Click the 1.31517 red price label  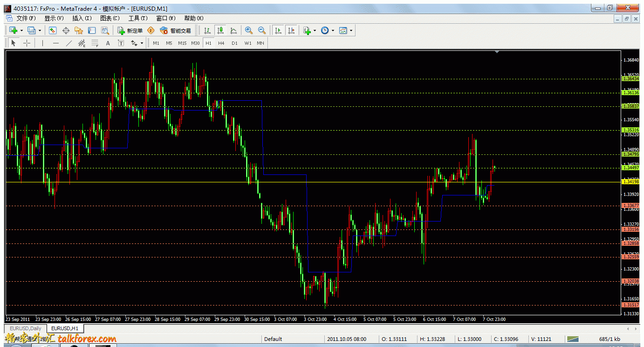coord(631,305)
